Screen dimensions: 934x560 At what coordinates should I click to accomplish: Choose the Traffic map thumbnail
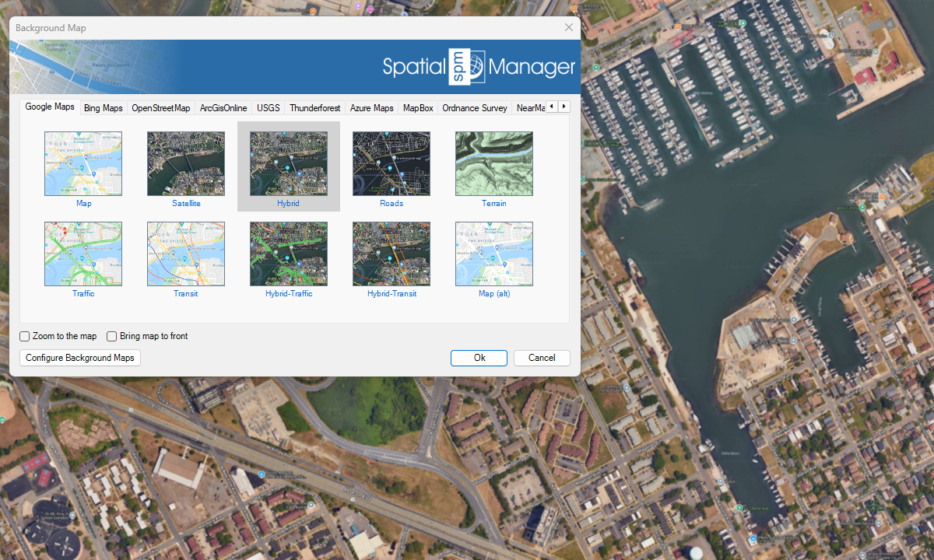pyautogui.click(x=83, y=254)
